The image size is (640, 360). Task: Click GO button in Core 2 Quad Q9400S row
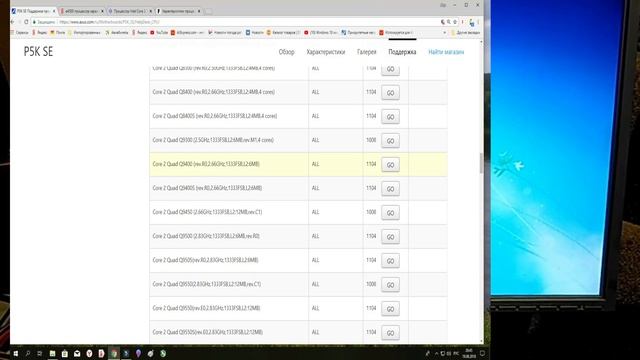tap(390, 189)
